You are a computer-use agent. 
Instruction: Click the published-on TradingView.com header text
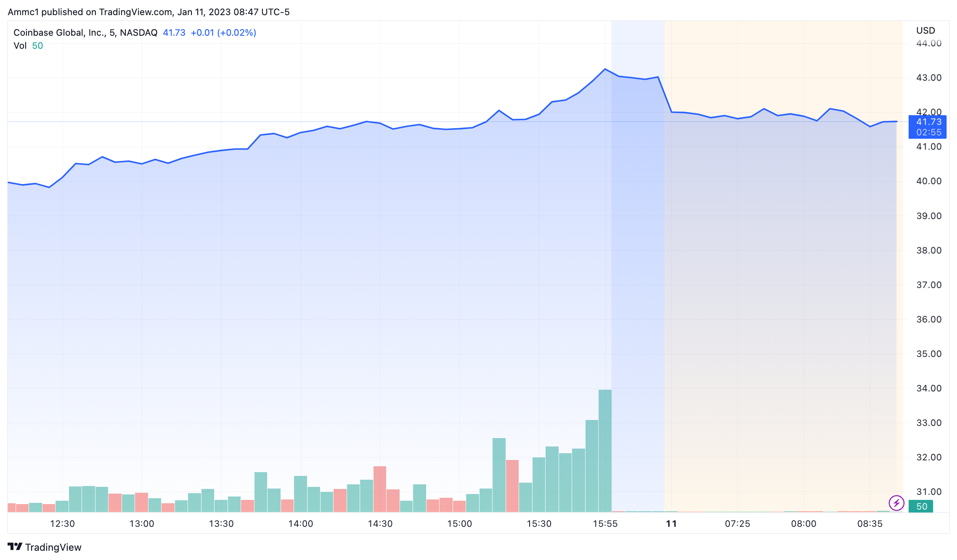(148, 12)
